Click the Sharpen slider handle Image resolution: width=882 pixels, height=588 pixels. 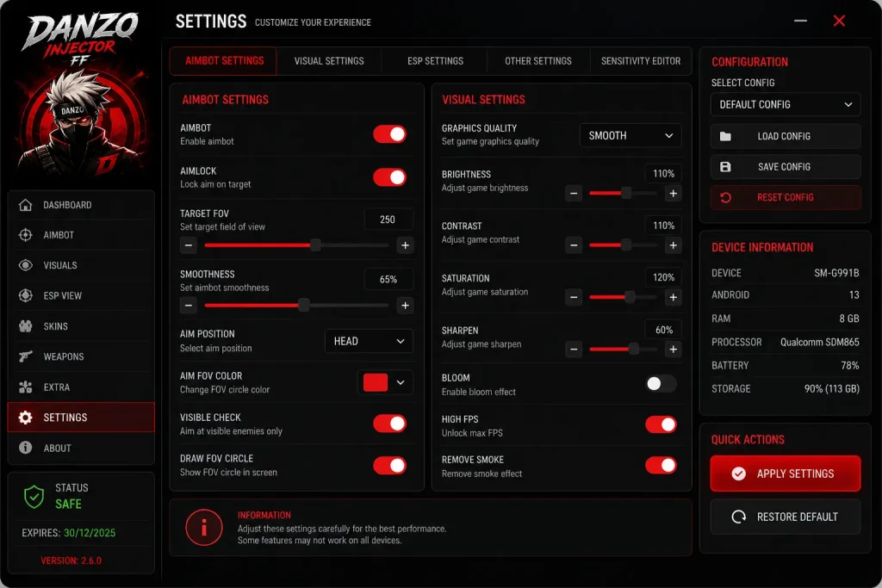tap(634, 349)
